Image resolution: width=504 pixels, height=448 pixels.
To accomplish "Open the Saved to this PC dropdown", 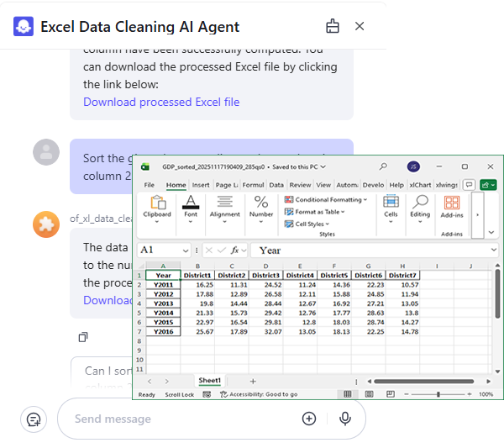I will (x=299, y=166).
